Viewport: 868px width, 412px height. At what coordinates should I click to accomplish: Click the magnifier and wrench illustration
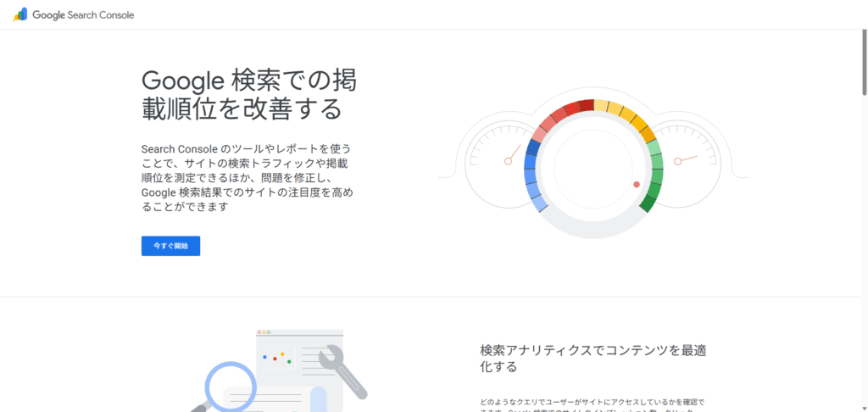click(x=280, y=370)
